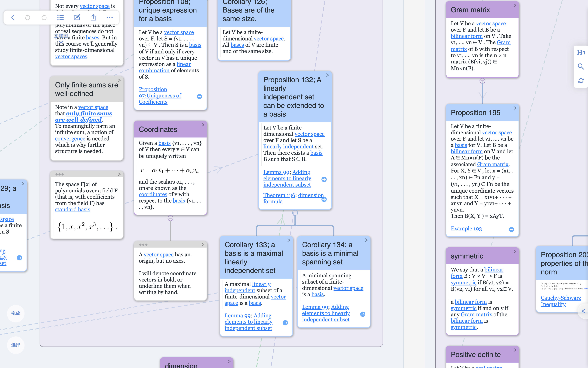The width and height of the screenshot is (588, 368).
Task: Open the right side panel collapse arrow
Action: [x=583, y=311]
